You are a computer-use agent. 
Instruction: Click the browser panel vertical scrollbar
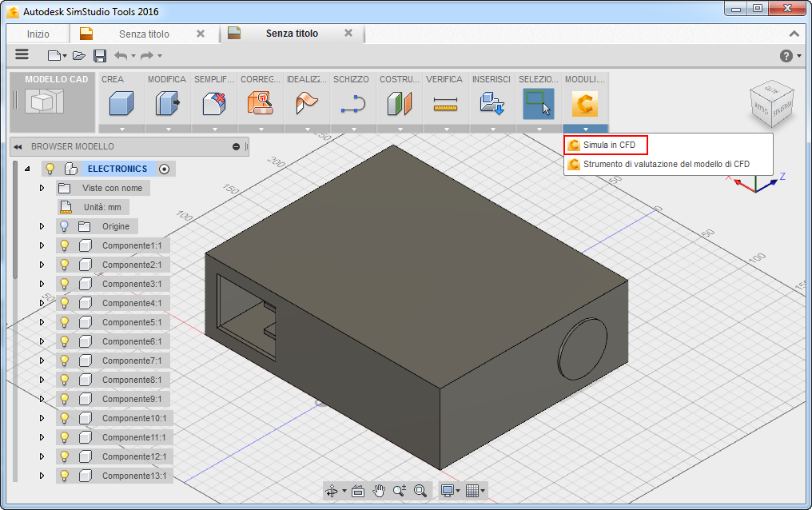[15, 218]
